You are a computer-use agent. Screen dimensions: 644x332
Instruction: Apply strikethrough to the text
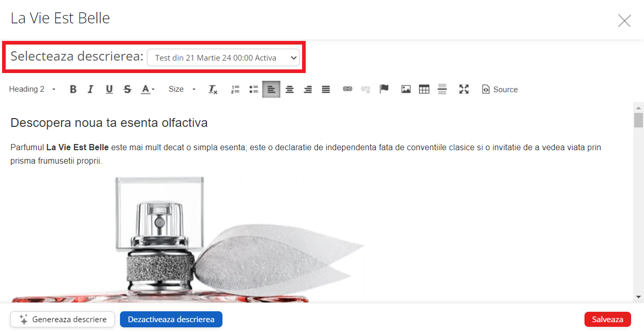coord(127,90)
